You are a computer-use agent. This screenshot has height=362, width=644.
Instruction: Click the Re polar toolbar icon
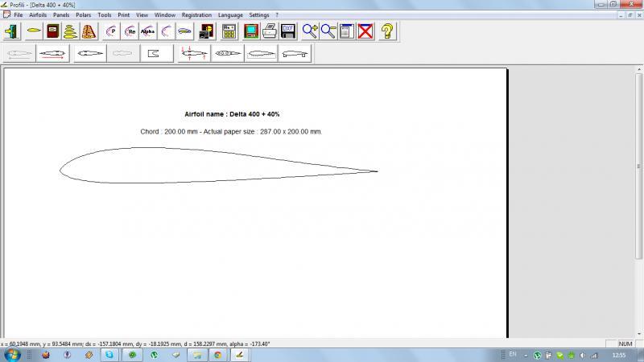(x=130, y=31)
